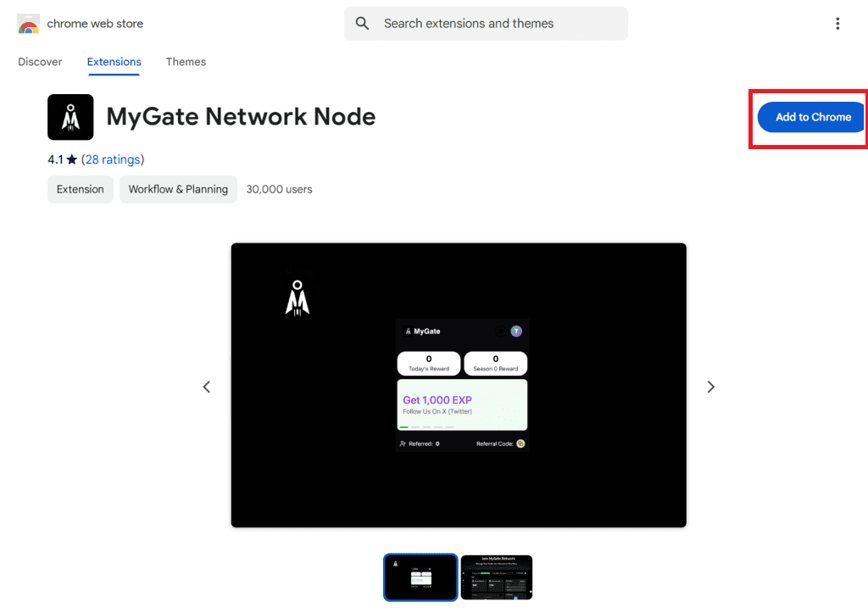This screenshot has height=613, width=868.
Task: Click the MyGate Network Node heading
Action: point(241,117)
